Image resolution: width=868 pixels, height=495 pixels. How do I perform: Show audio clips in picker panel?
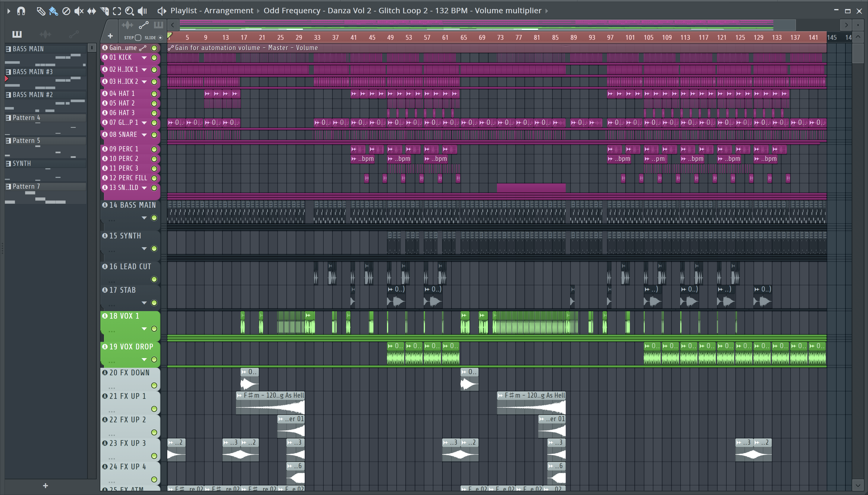coord(45,34)
